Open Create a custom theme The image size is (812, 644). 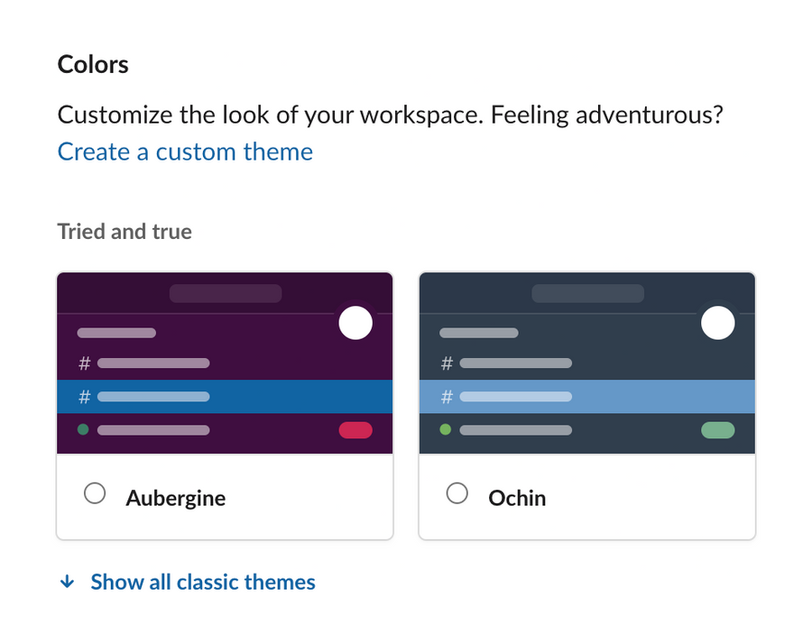(x=185, y=152)
